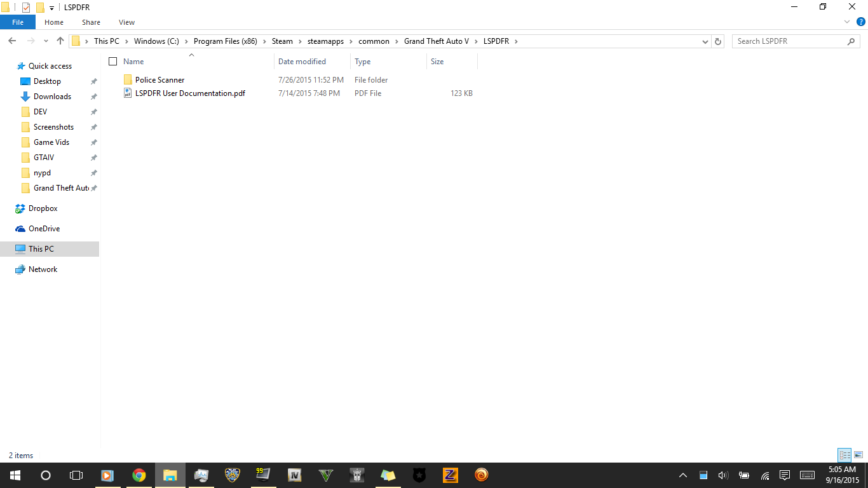Screen dimensions: 868x488
Task: Open Downloads from Quick access
Action: pos(52,97)
